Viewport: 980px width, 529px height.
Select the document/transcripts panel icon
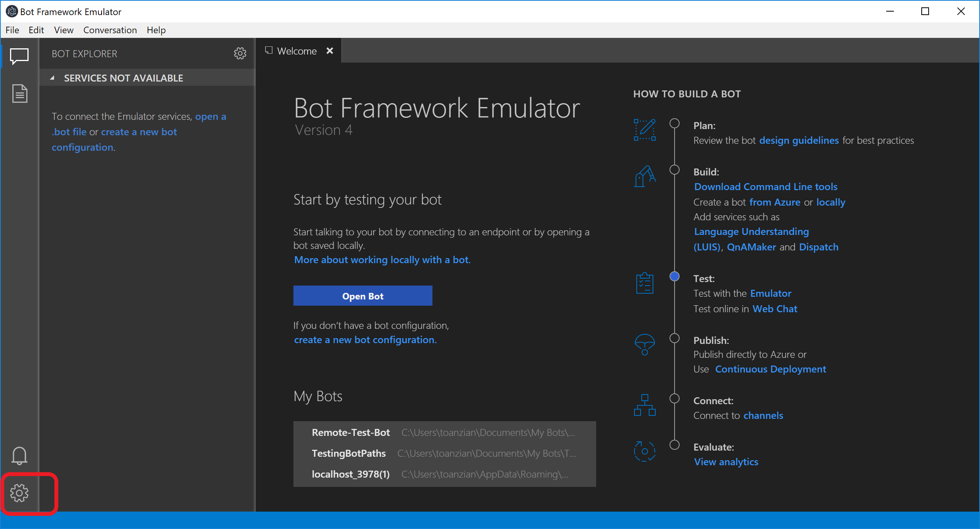coord(20,92)
